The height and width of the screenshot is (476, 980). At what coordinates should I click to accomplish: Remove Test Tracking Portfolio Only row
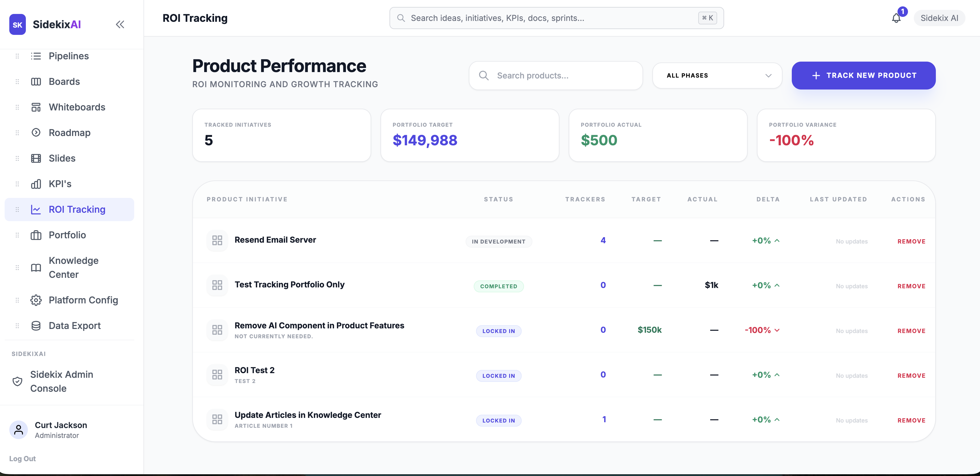click(x=911, y=286)
